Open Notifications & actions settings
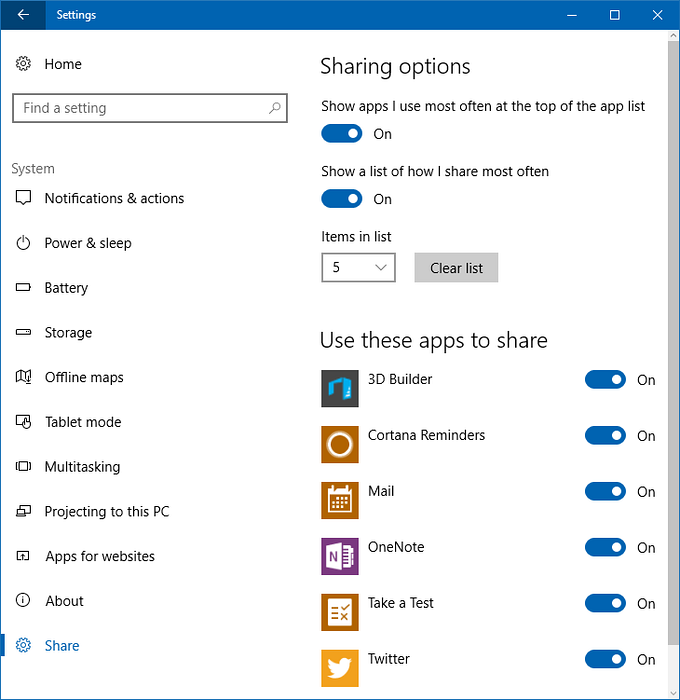The image size is (680, 700). click(x=114, y=198)
